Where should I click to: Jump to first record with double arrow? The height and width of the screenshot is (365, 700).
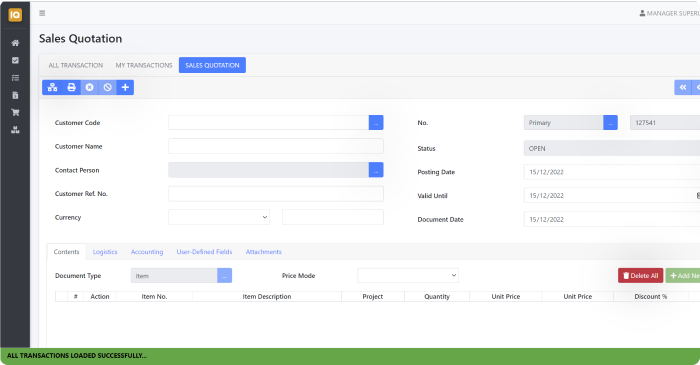(x=683, y=87)
